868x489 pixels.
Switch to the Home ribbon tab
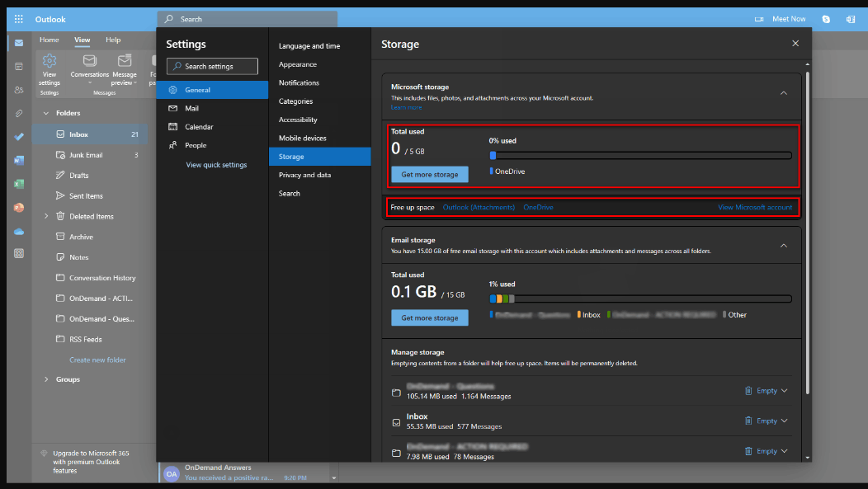coord(50,40)
